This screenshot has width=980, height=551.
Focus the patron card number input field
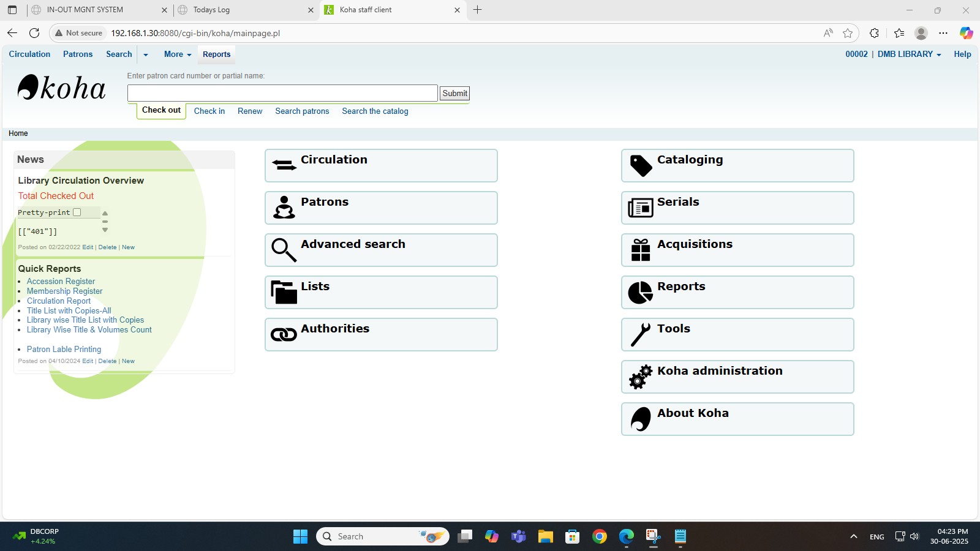click(282, 93)
